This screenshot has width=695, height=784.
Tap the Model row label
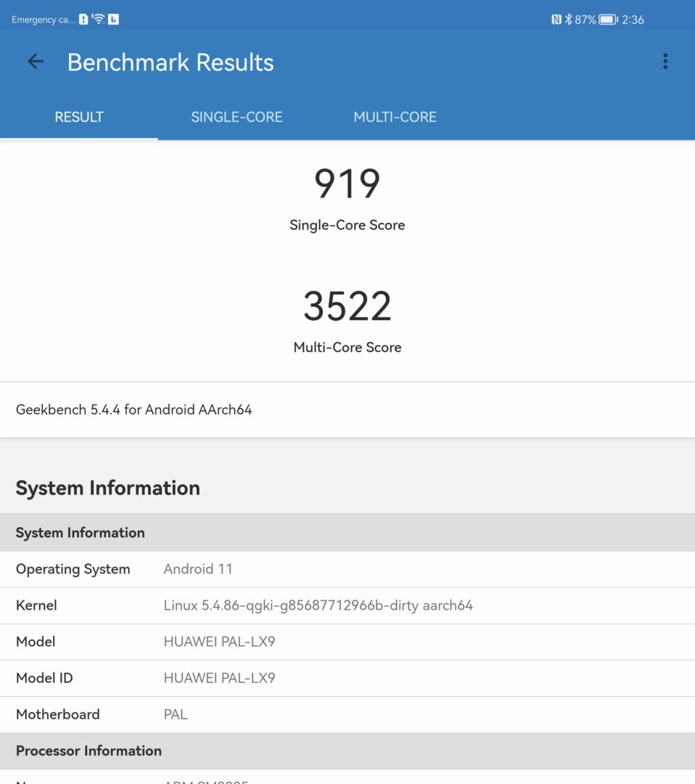(36, 642)
